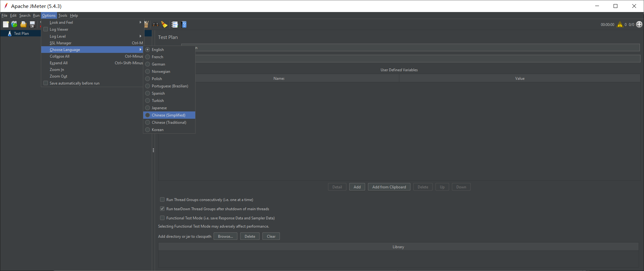The image size is (644, 271).
Task: Click the Delete button beside Add from Clipboard
Action: pos(423,187)
